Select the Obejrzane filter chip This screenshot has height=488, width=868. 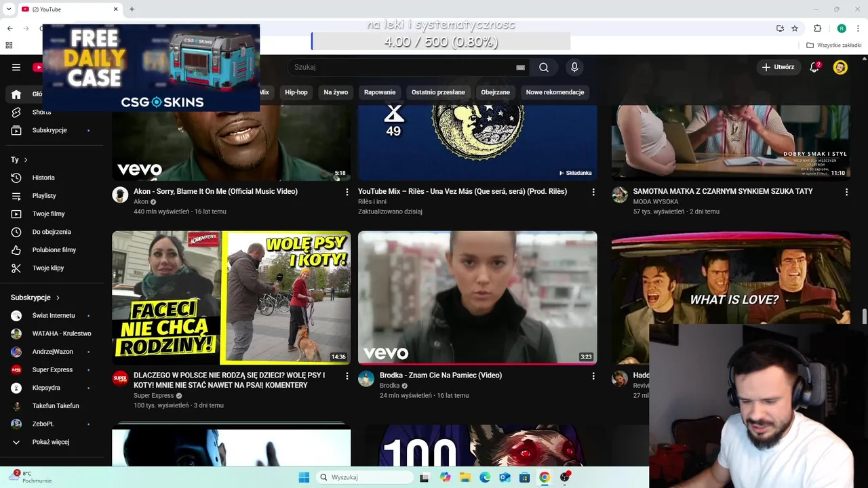point(496,92)
